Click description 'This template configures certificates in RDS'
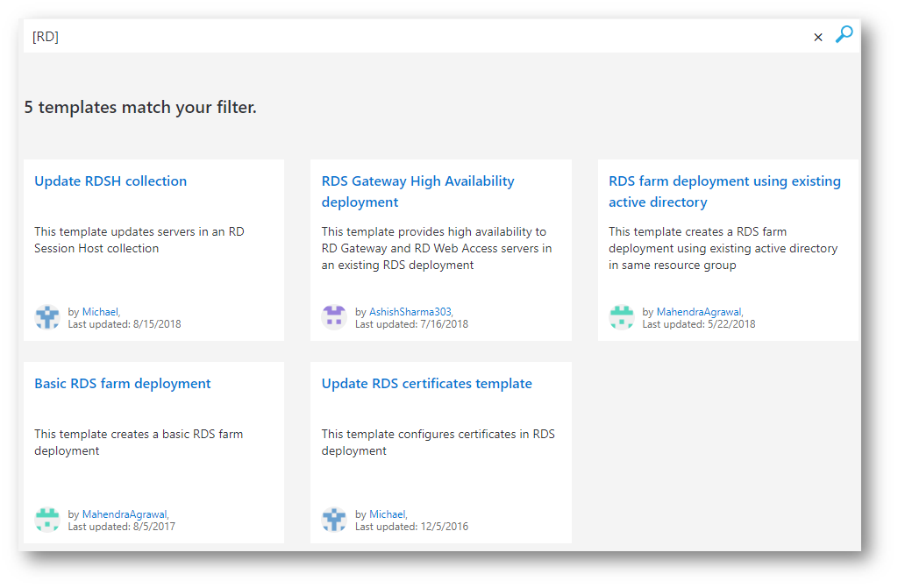 point(438,443)
